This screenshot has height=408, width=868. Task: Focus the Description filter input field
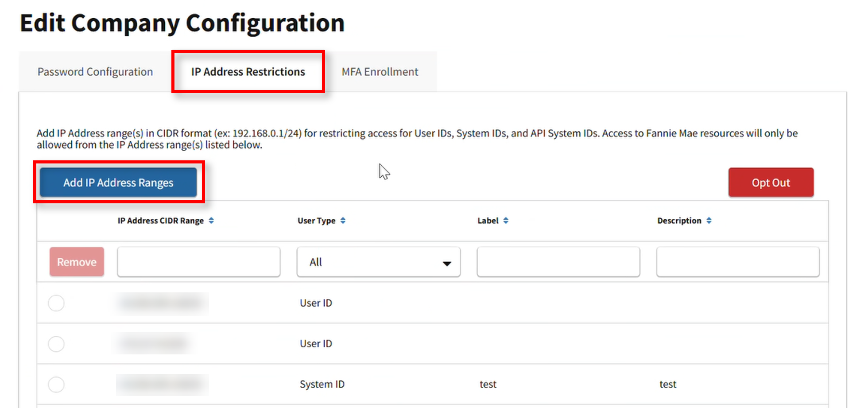[738, 262]
